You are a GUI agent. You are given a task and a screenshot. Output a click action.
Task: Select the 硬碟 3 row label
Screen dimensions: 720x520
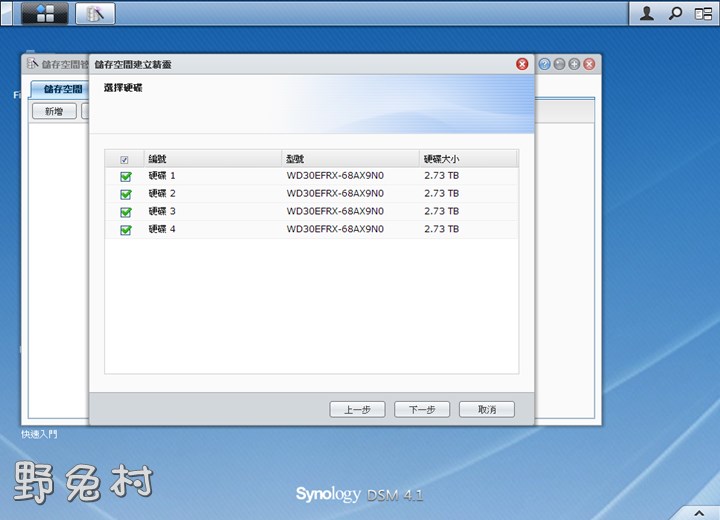pyautogui.click(x=162, y=211)
